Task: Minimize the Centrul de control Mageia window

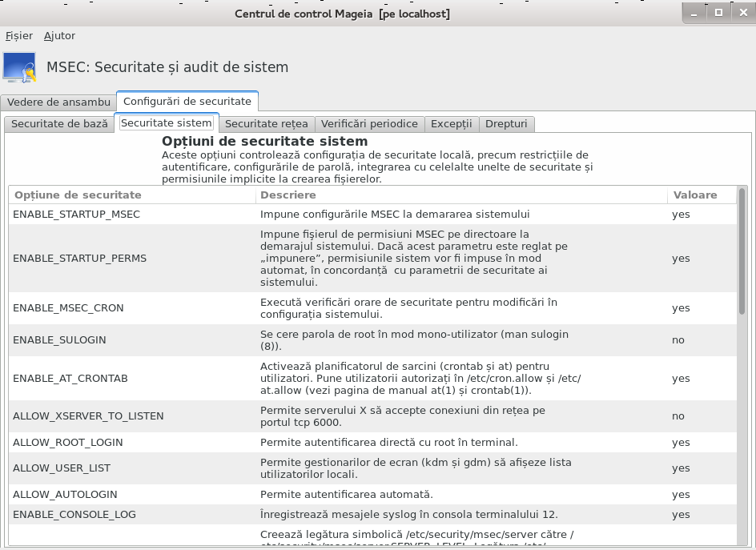Action: [x=694, y=14]
